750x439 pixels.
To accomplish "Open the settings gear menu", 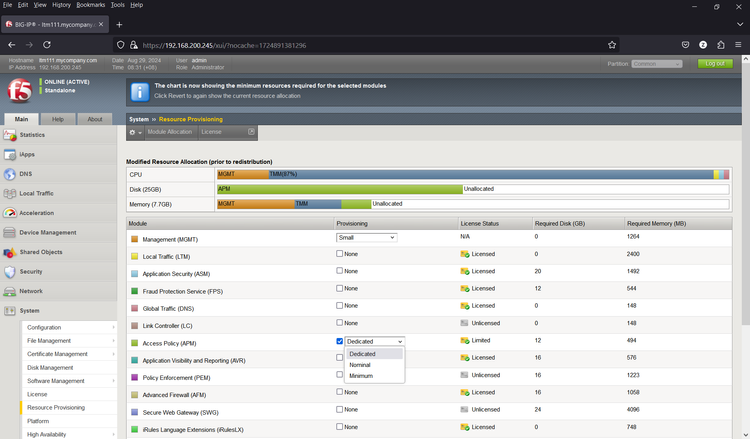I will click(x=134, y=132).
